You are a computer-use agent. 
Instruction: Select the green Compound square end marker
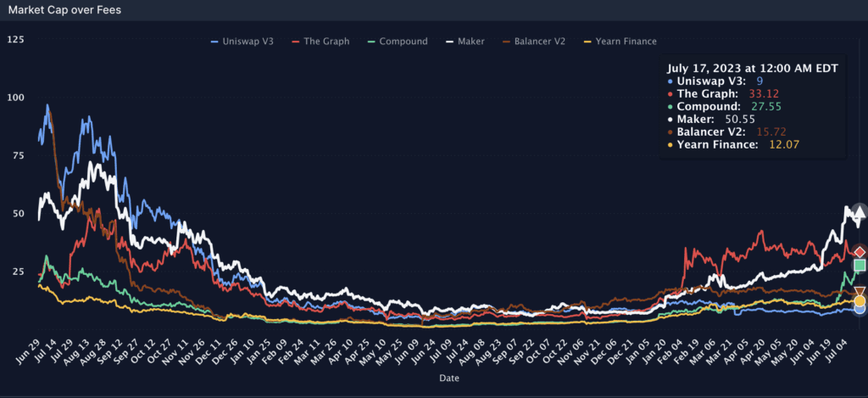click(x=860, y=265)
